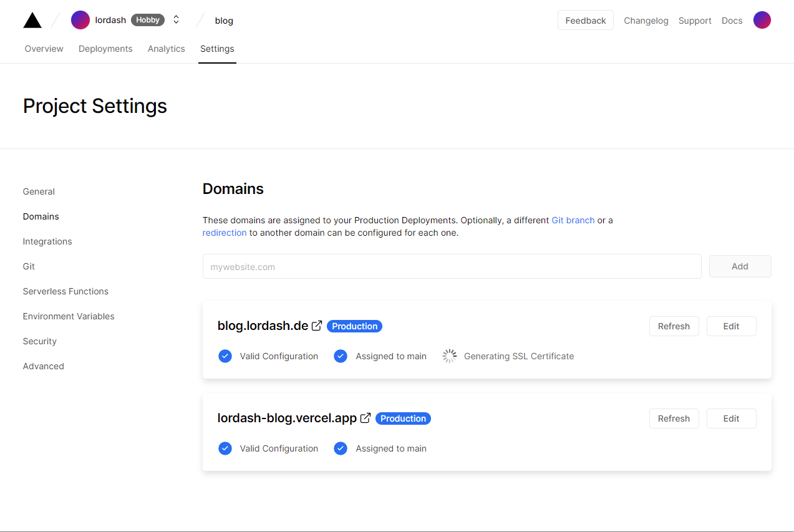Click Production badge on blog.lordash.de

pyautogui.click(x=355, y=326)
